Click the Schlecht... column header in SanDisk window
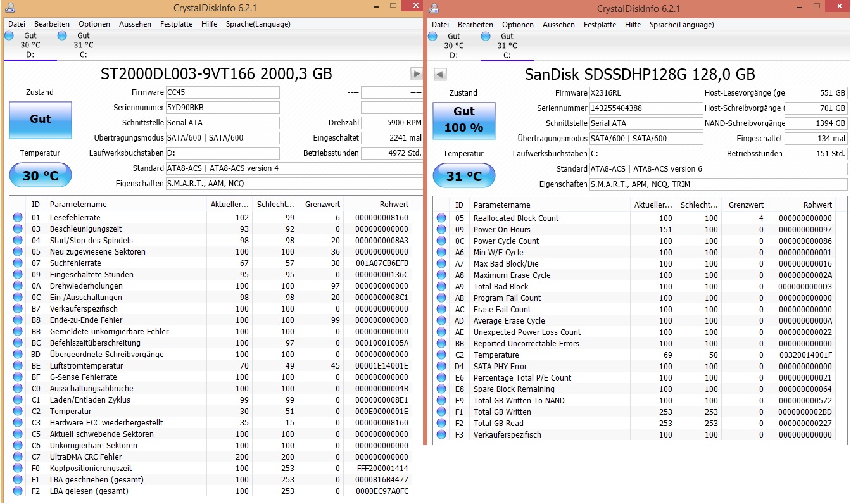The width and height of the screenshot is (851, 504). tap(698, 205)
